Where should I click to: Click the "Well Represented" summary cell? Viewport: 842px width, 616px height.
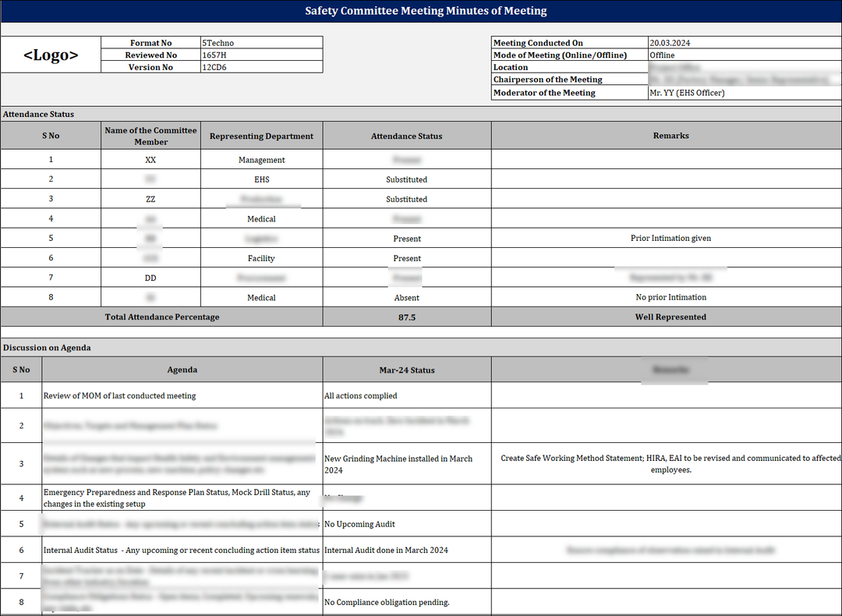pos(670,317)
